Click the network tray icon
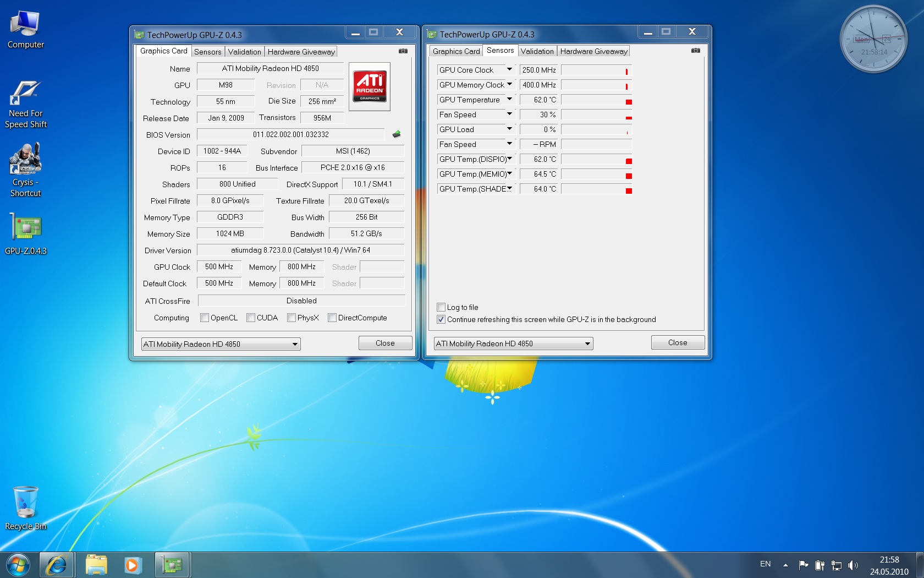The image size is (924, 578). 837,565
